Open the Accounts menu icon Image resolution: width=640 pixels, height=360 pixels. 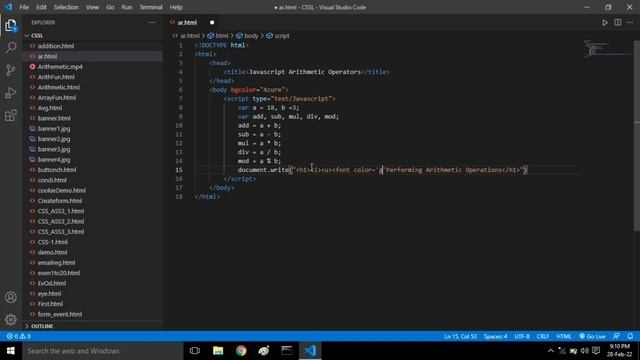pyautogui.click(x=11, y=297)
